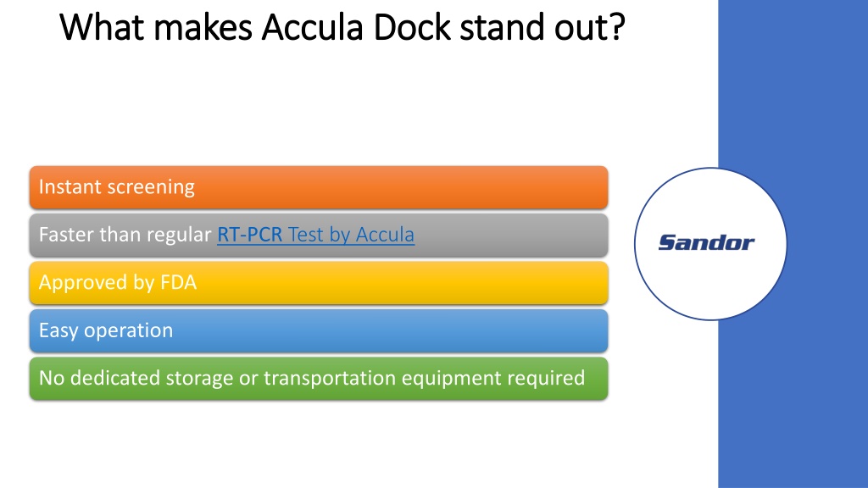Click the Sandor logo text
Screen dimensions: 868x488
point(706,242)
